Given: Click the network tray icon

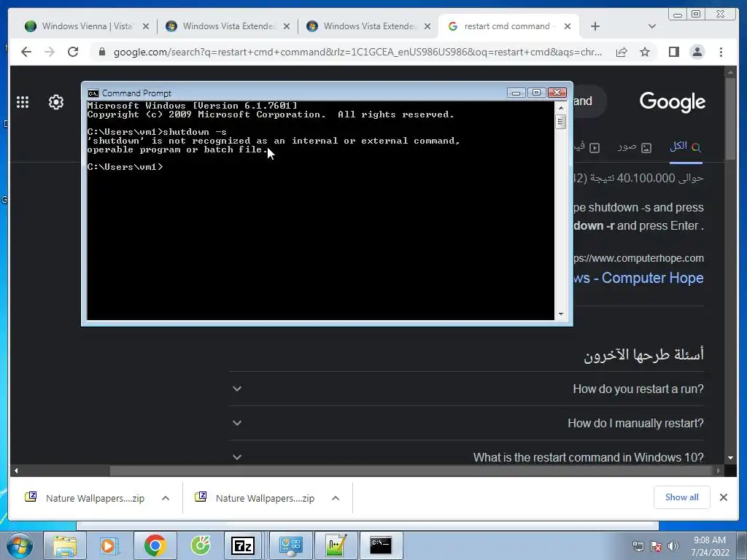Looking at the screenshot, I should [x=638, y=546].
